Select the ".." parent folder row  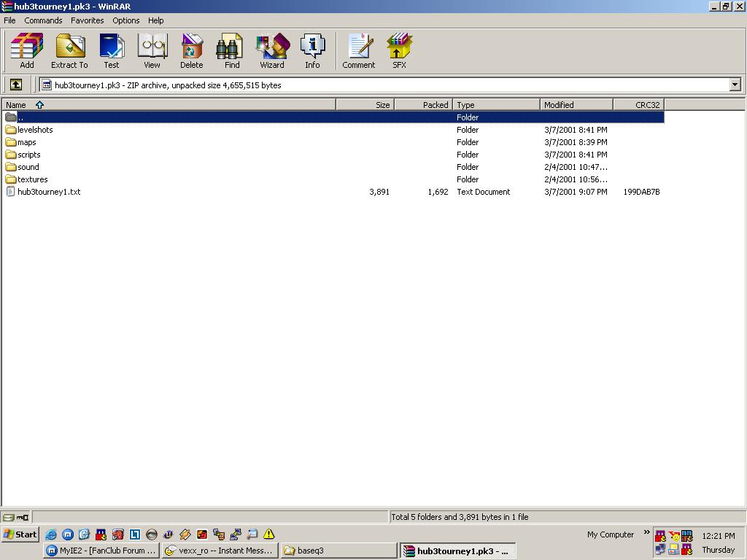333,117
